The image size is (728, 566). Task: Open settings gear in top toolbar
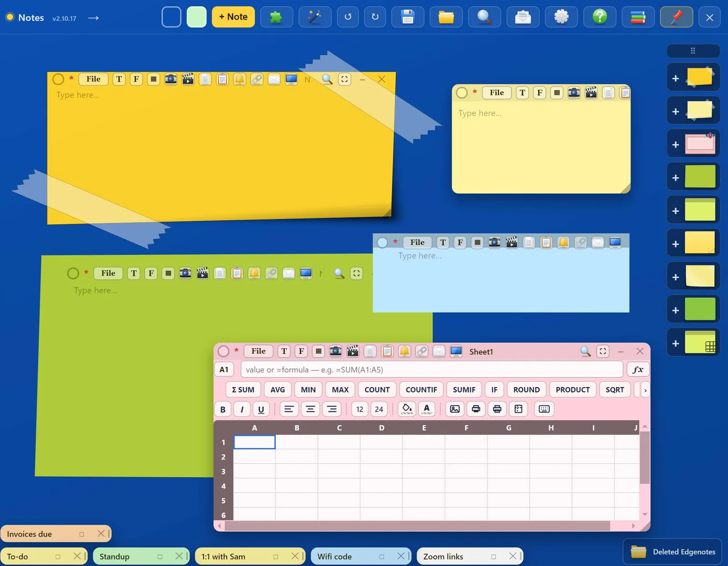point(561,17)
